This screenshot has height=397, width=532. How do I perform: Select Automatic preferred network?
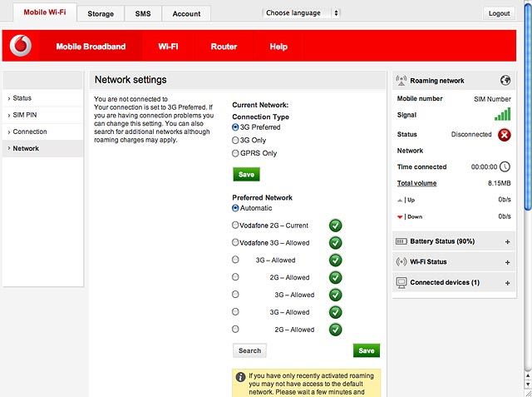[235, 208]
